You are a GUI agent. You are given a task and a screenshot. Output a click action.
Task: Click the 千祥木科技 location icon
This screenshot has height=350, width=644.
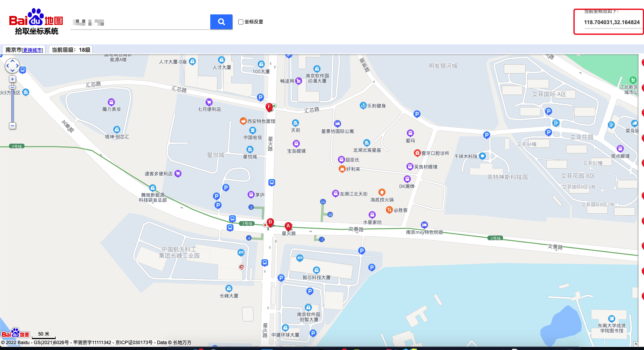pos(482,156)
